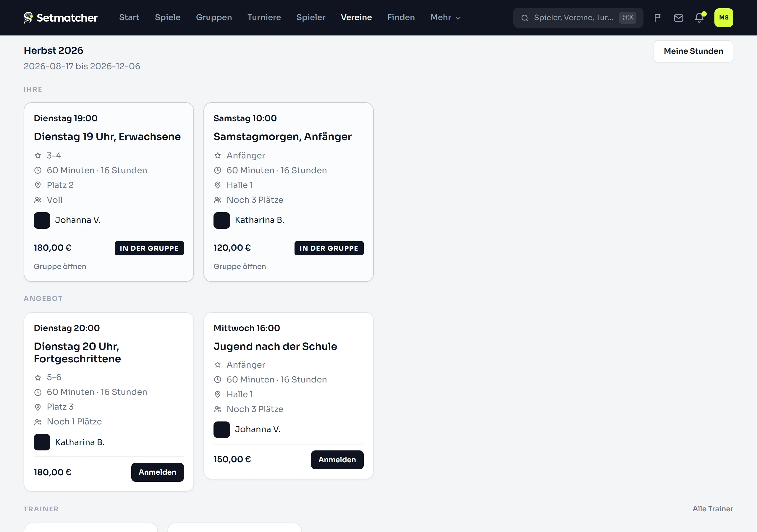Click the location pin icon beside Platz 2

tap(38, 185)
